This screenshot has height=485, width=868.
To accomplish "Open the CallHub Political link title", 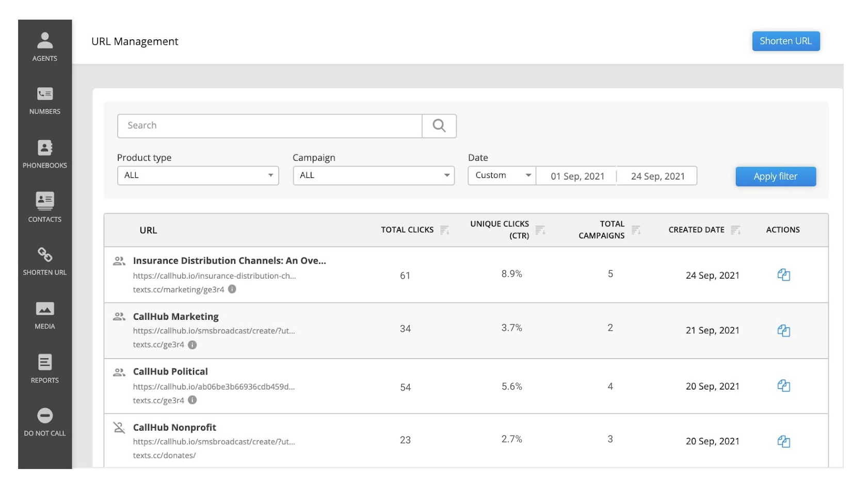I will [170, 371].
